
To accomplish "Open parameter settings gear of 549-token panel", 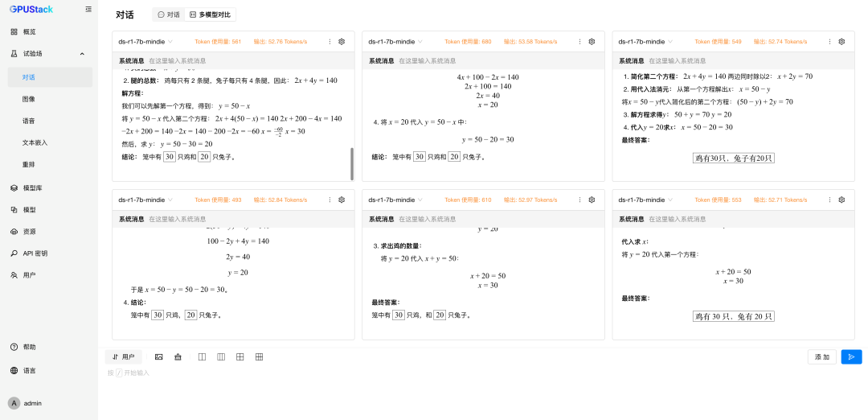I will [842, 42].
